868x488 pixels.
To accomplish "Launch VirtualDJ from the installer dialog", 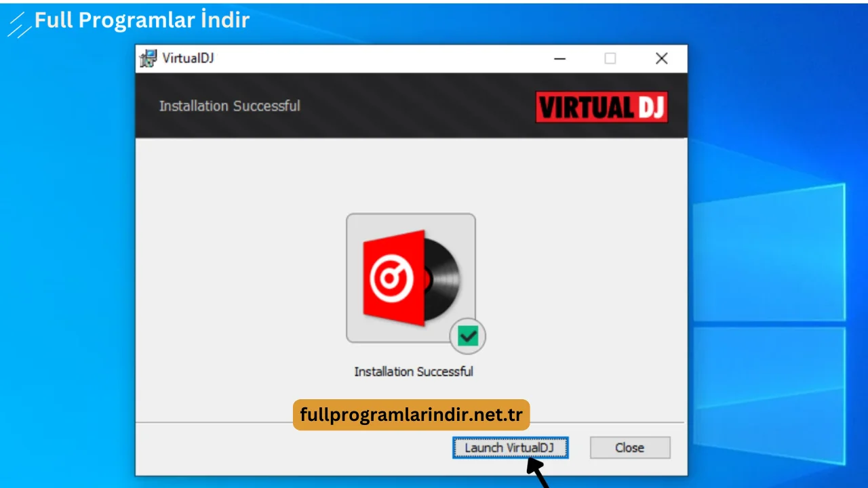I will pyautogui.click(x=510, y=448).
